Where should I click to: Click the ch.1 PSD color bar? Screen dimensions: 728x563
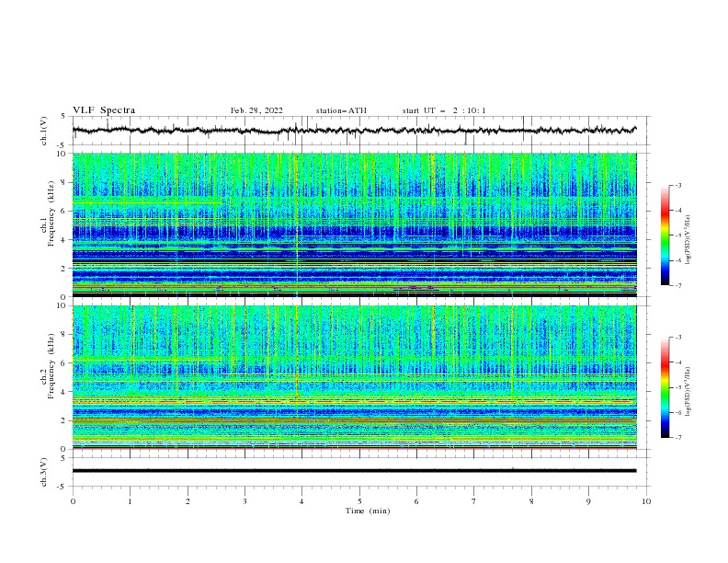pyautogui.click(x=665, y=236)
